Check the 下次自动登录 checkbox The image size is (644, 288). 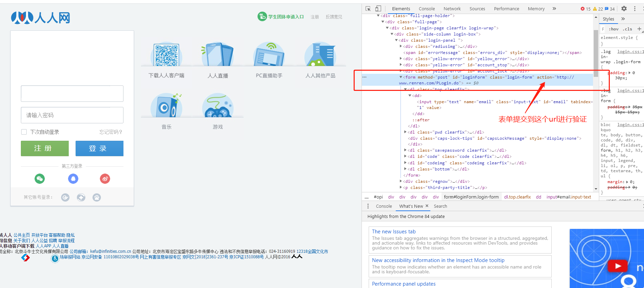tap(24, 132)
